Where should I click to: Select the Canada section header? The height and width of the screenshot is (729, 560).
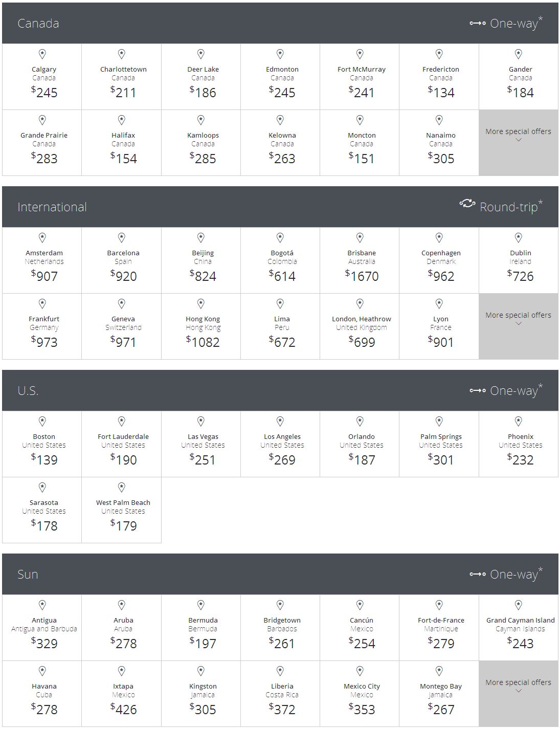[38, 24]
